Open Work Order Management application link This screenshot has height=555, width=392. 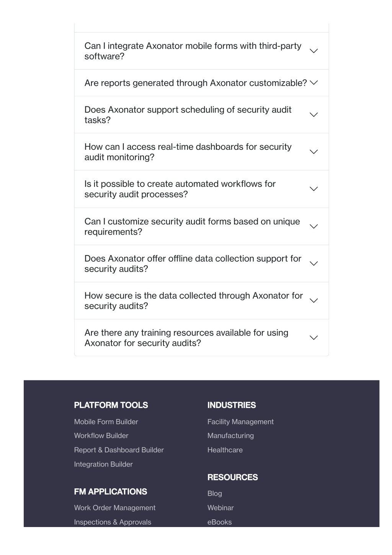coord(115,508)
